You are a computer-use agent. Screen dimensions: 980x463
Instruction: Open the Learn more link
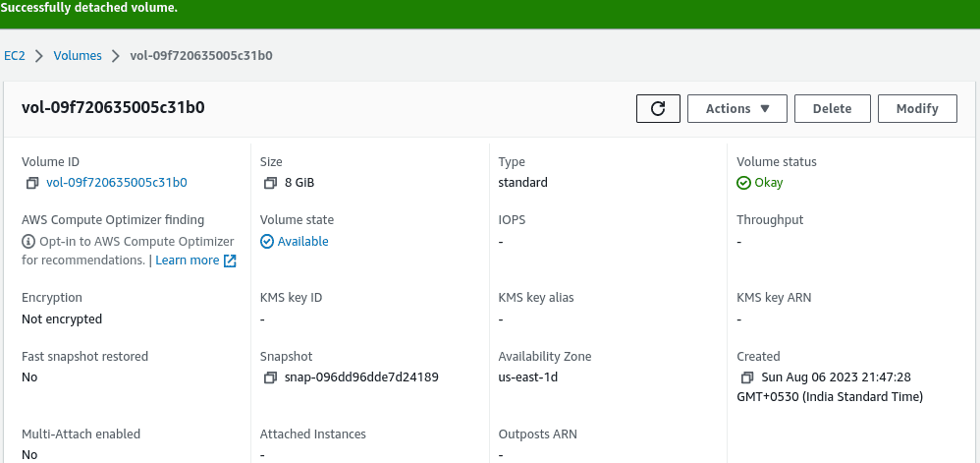click(188, 260)
